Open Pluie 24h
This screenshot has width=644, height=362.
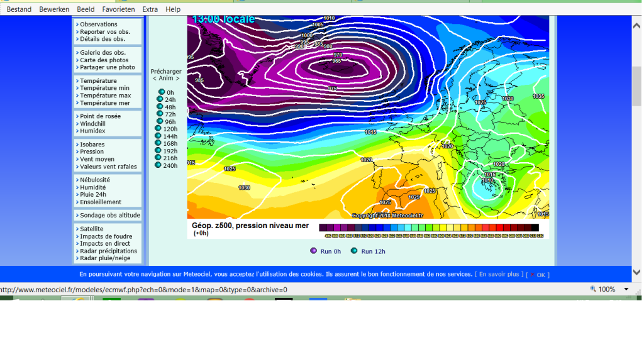tap(93, 195)
